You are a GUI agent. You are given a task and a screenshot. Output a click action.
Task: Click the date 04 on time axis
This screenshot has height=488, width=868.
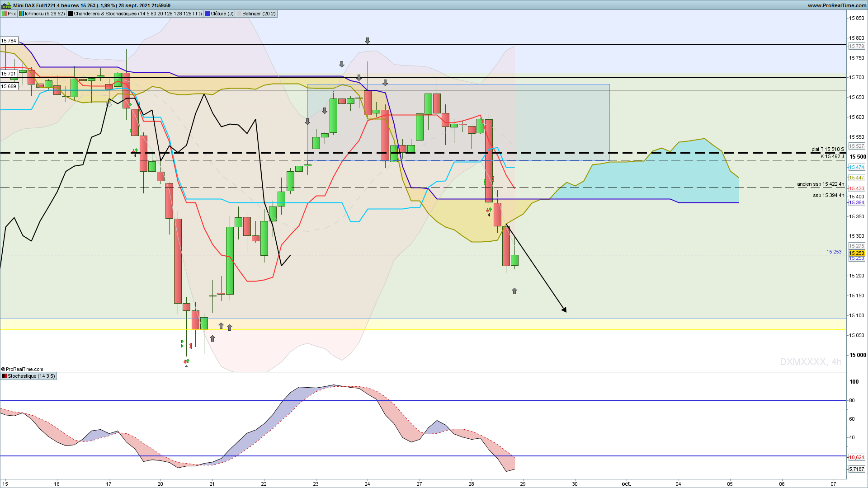point(678,484)
